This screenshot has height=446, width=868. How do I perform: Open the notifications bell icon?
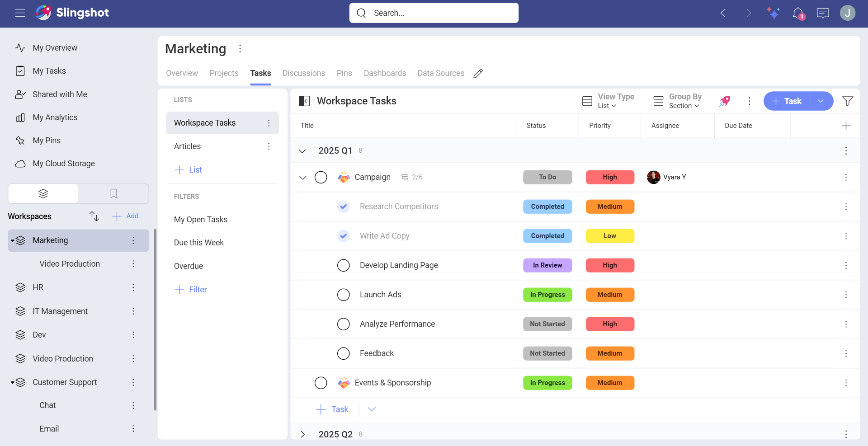pos(798,13)
